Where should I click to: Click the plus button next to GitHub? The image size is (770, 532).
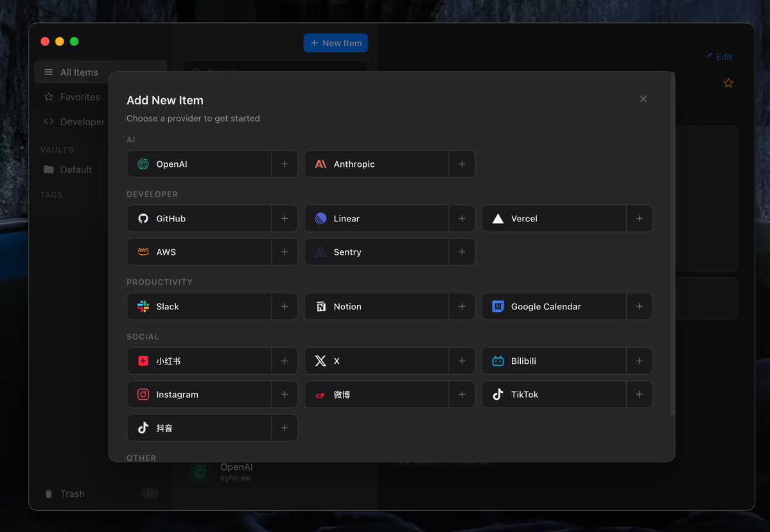(284, 218)
